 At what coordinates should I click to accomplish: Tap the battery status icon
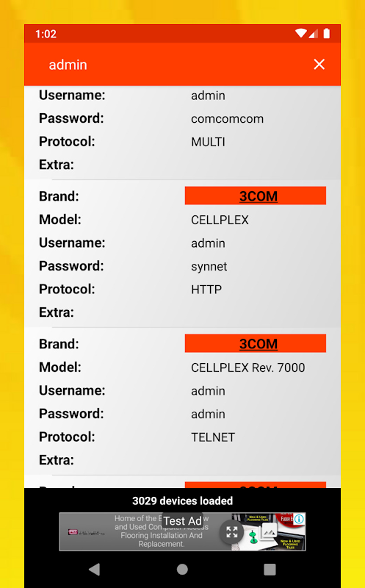(327, 34)
